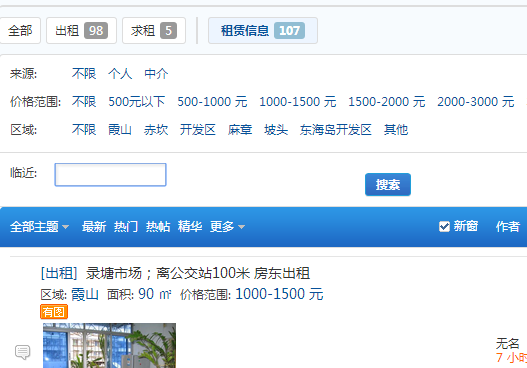Filter area by 赤坎
Image resolution: width=527 pixels, height=368 pixels.
pyautogui.click(x=156, y=130)
